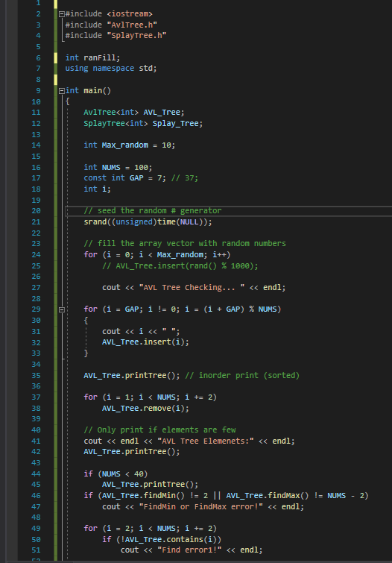Click 'AVL_Tree.findMax() != NUMS - 2' expression
The image size is (392, 563).
click(295, 496)
